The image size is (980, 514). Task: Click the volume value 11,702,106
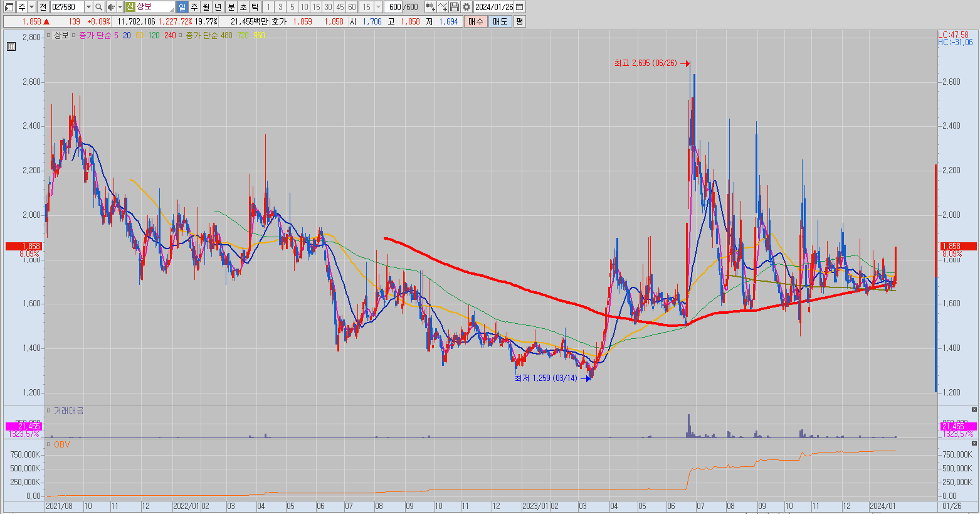136,21
